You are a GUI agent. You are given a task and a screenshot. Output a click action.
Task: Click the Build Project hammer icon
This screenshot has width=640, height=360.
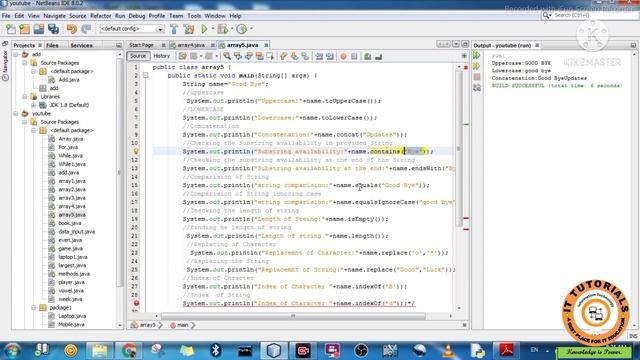coord(174,29)
